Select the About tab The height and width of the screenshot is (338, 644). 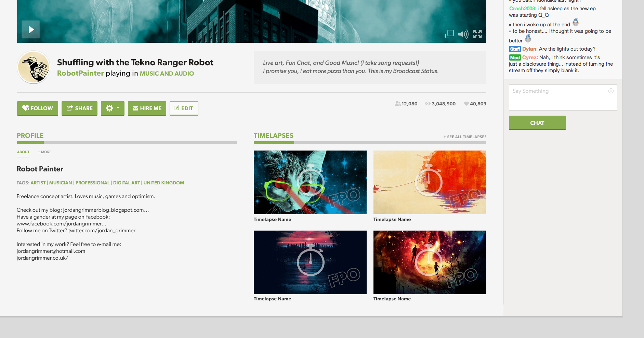coord(23,152)
